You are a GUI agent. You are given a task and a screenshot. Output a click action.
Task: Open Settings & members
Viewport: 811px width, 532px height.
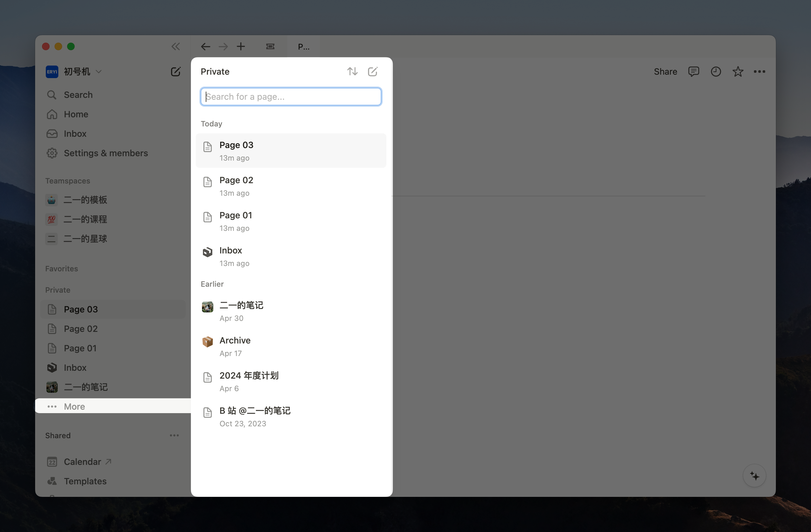pos(106,153)
